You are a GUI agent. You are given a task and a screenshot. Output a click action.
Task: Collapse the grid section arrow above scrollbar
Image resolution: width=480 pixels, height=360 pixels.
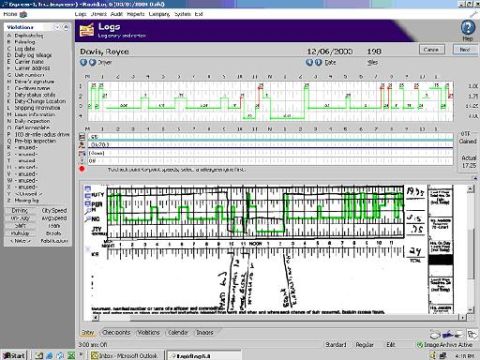pyautogui.click(x=475, y=179)
